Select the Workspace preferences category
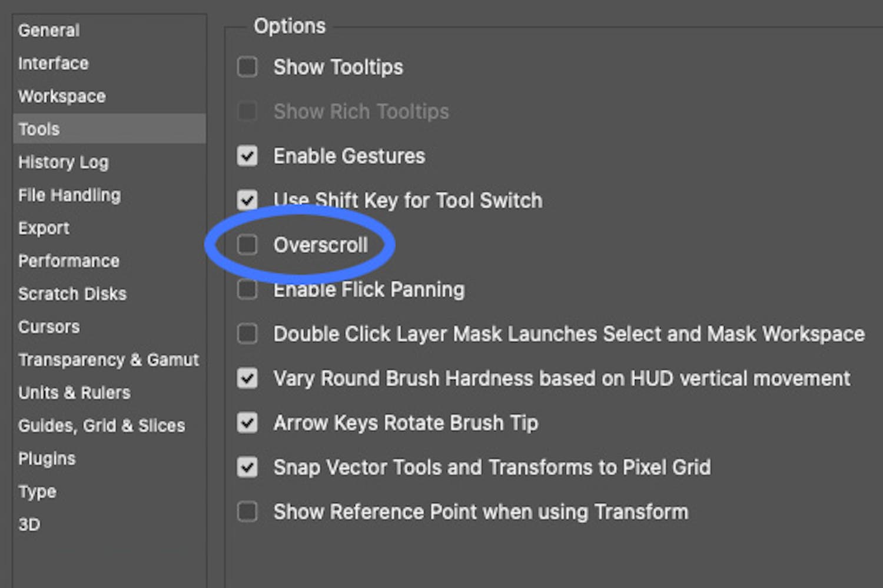The image size is (883, 588). coord(61,96)
